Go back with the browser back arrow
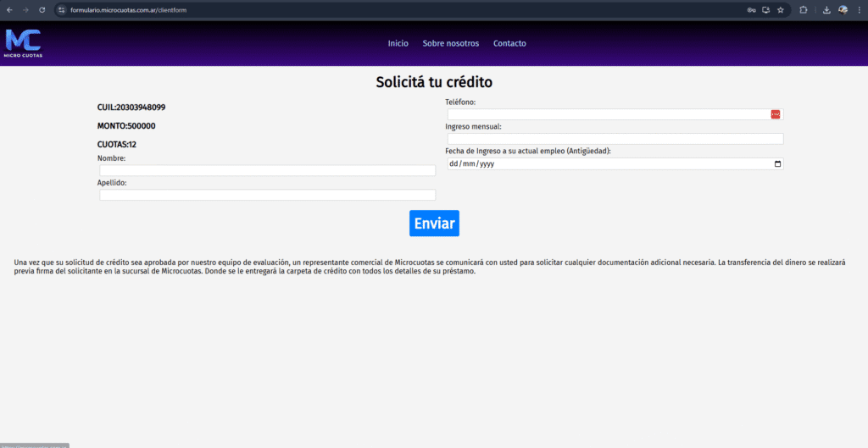 point(9,10)
